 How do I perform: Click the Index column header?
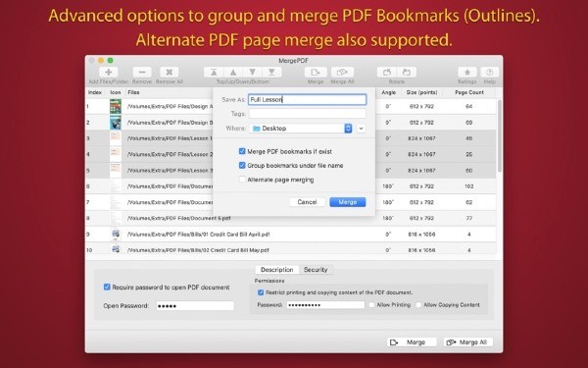point(95,92)
